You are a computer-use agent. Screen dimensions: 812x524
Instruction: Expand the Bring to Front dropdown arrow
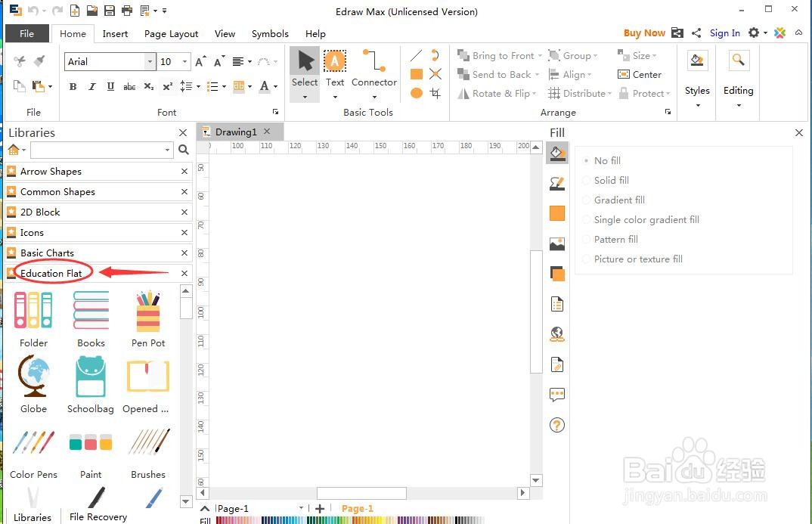coord(540,55)
